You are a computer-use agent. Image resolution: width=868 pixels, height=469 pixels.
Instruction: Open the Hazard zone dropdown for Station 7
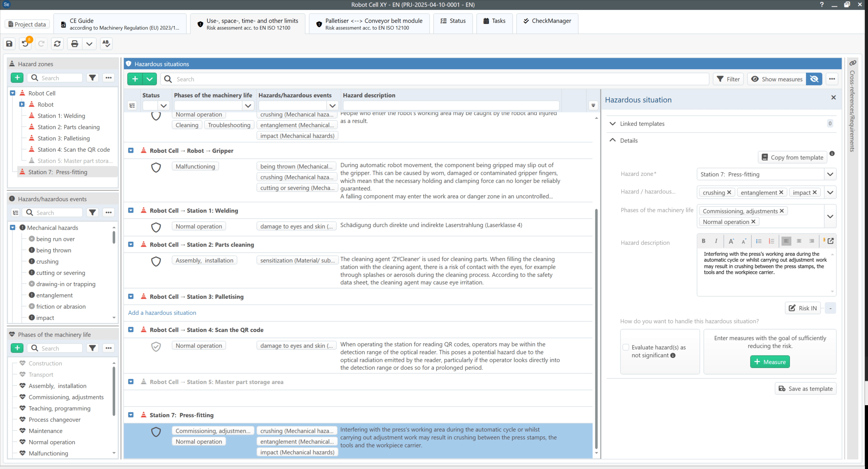830,174
